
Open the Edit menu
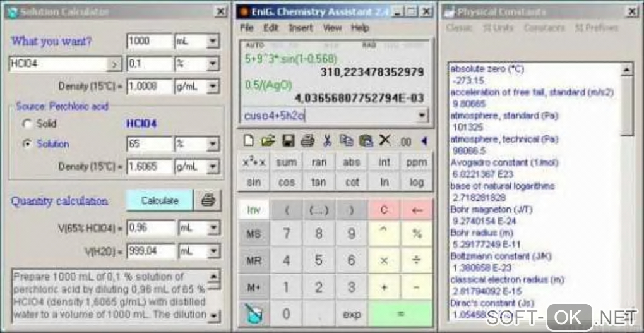pyautogui.click(x=271, y=28)
